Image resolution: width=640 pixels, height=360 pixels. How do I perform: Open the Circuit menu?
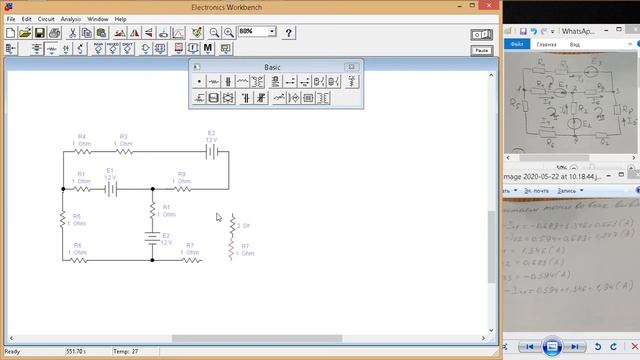point(46,19)
